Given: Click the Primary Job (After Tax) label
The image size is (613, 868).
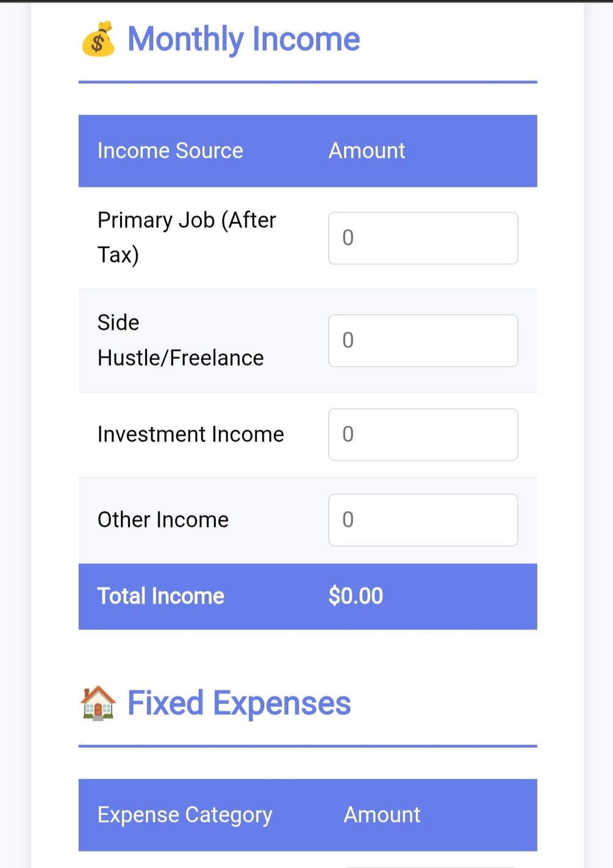Looking at the screenshot, I should [187, 237].
